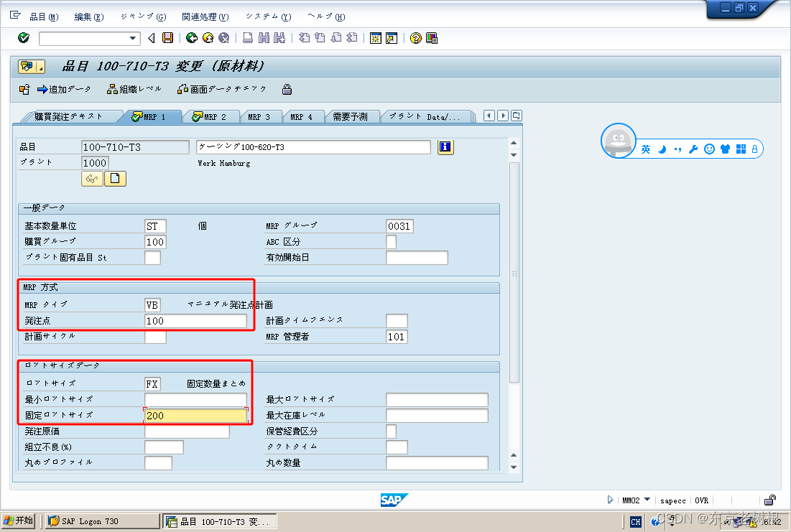Open the command field dropdown

[133, 39]
